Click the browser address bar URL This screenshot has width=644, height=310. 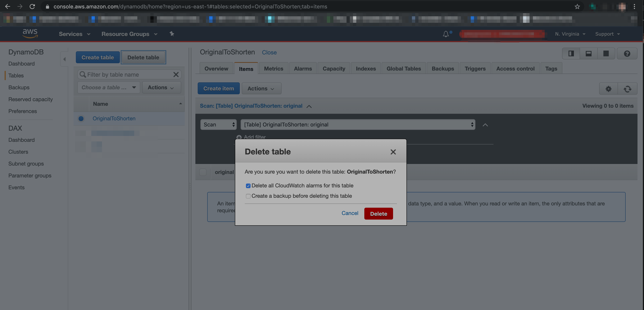(x=190, y=7)
